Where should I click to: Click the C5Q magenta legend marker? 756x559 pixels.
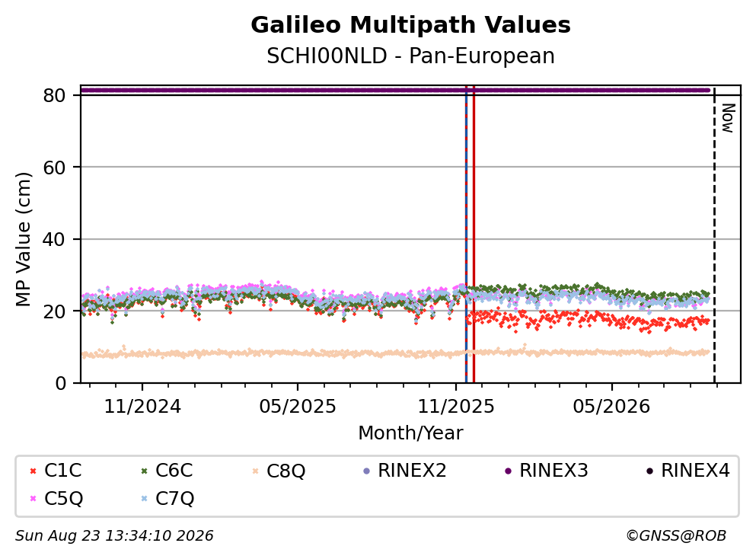(x=33, y=499)
